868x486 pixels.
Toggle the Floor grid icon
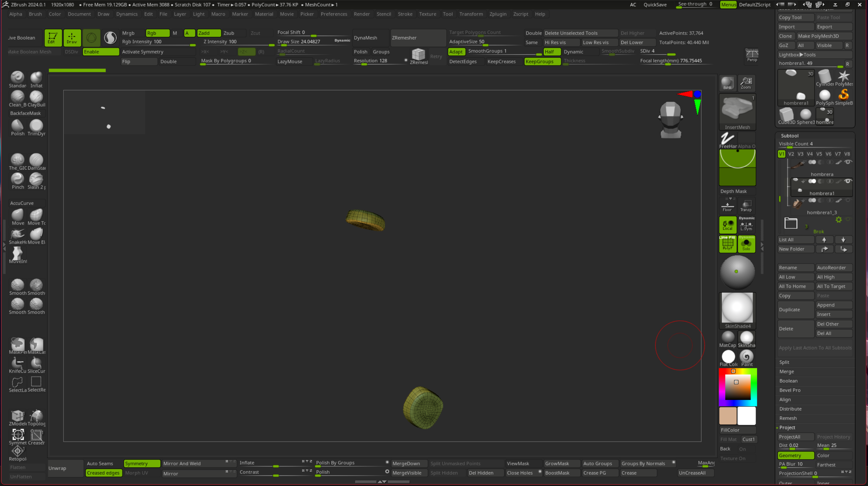coord(727,205)
